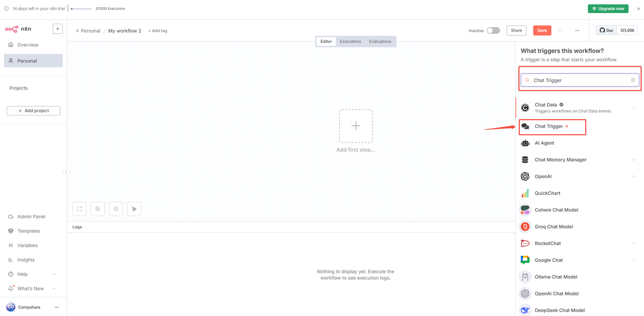Image resolution: width=644 pixels, height=316 pixels.
Task: Click the executions usage progress bar
Action: [x=82, y=9]
